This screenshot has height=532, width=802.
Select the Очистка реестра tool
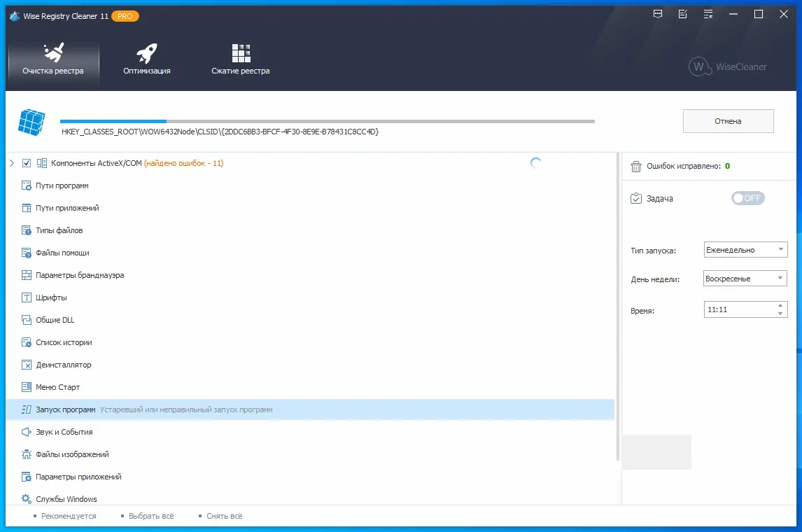(53, 59)
